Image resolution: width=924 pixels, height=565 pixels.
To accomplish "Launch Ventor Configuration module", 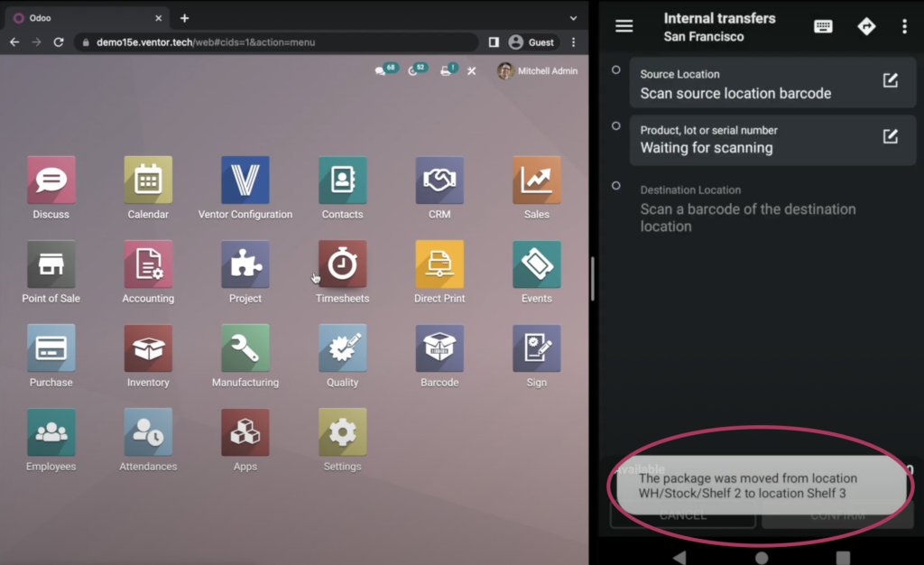I will click(245, 181).
